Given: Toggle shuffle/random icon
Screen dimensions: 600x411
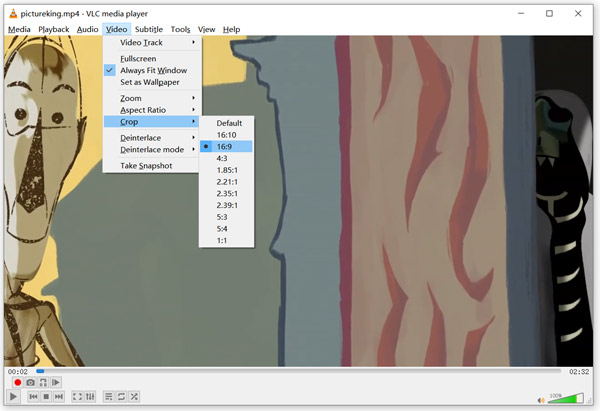Looking at the screenshot, I should click(x=134, y=396).
